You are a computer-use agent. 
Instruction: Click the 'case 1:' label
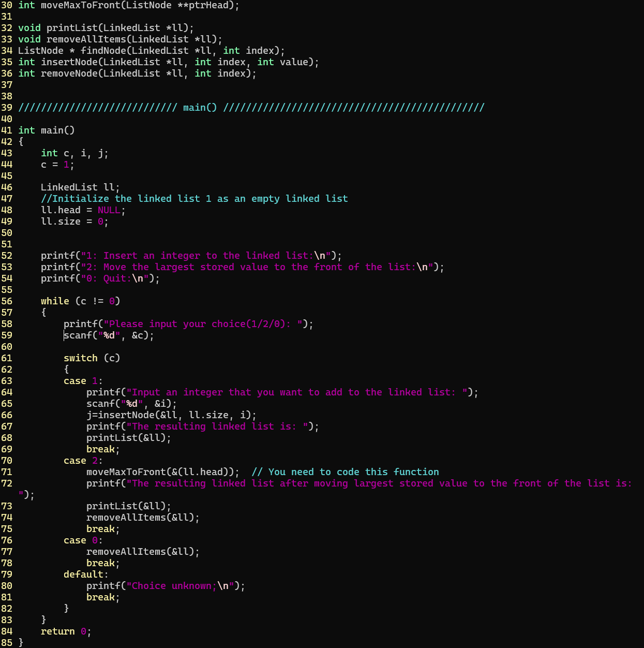point(83,381)
